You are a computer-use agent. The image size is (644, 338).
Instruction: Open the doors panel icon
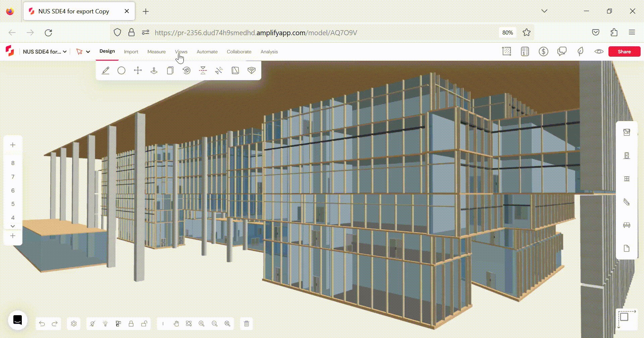tap(627, 156)
